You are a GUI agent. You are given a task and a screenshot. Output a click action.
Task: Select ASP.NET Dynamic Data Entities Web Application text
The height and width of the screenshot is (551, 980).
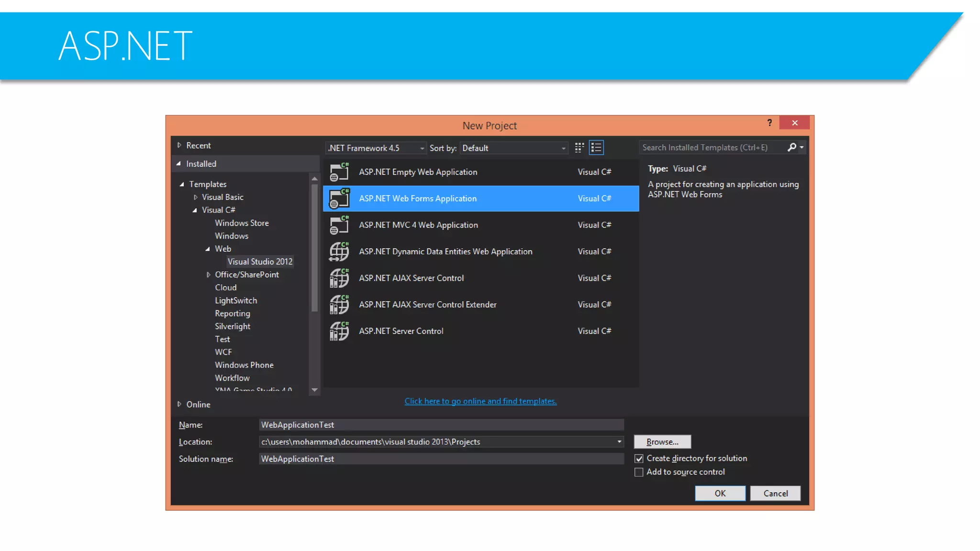click(x=445, y=252)
